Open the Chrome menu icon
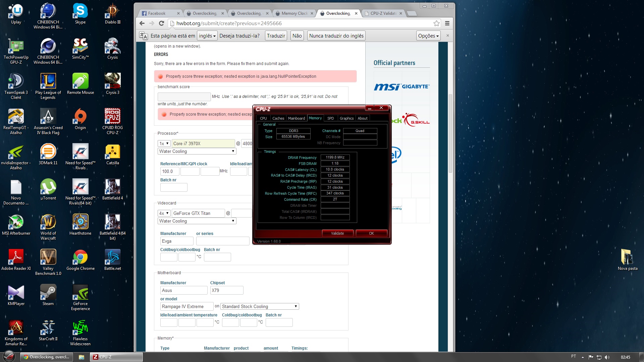Screen dimensions: 644x362 coord(447,23)
